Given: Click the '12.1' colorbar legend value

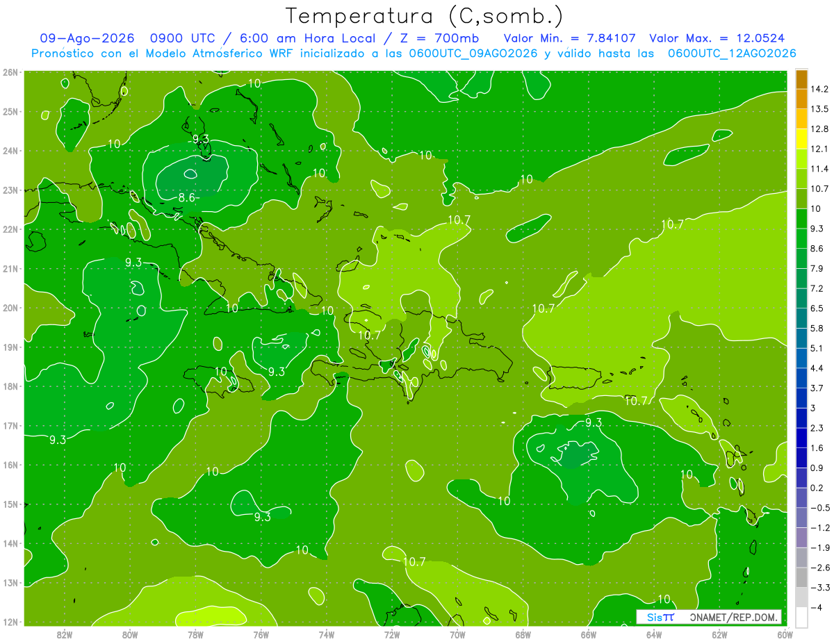Looking at the screenshot, I should [x=819, y=149].
